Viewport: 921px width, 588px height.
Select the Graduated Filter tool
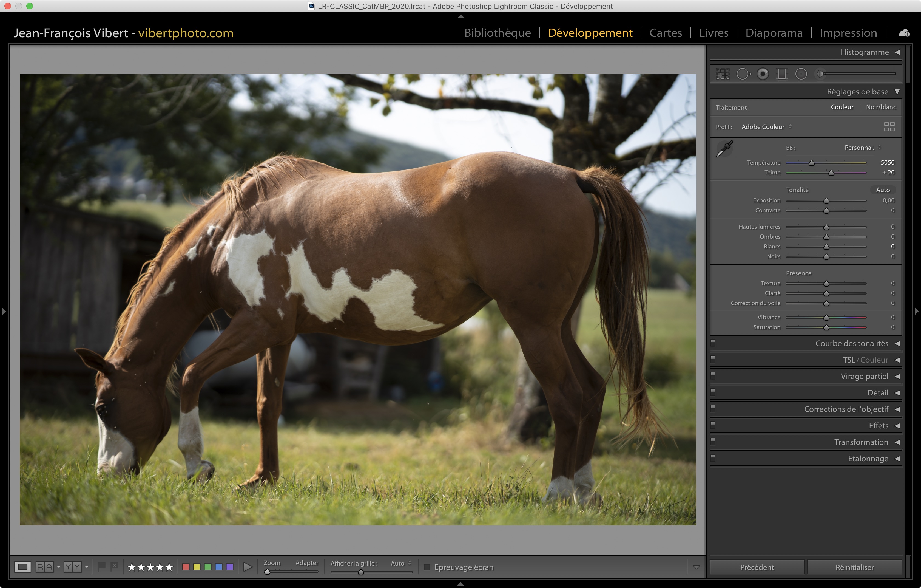(782, 74)
